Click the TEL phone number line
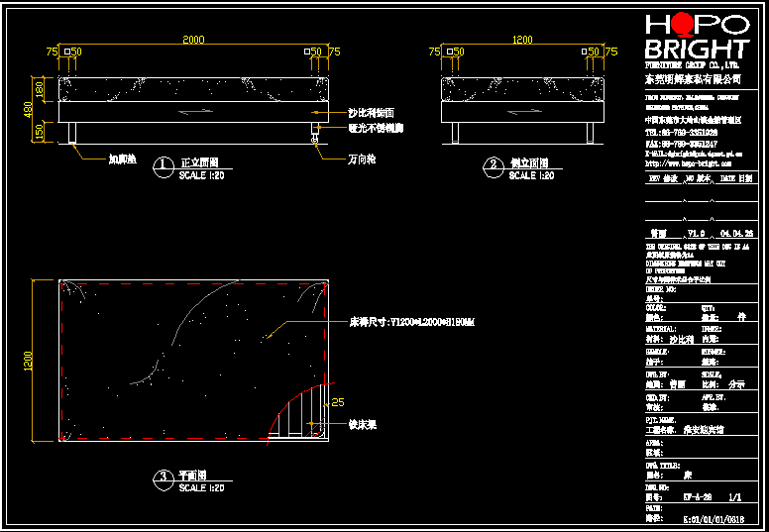Image resolution: width=769 pixels, height=532 pixels. (x=682, y=133)
